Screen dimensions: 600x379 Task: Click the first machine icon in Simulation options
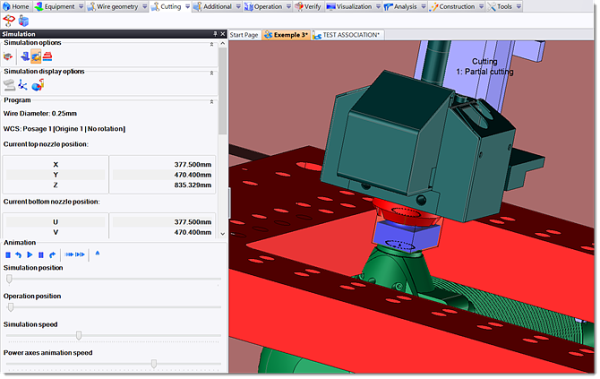click(8, 57)
